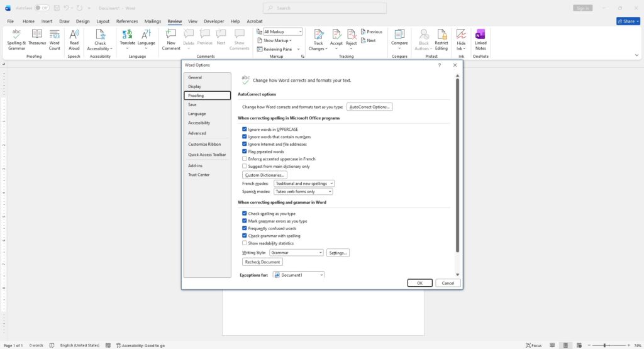Click Show Comments in ribbon
Image resolution: width=644 pixels, height=349 pixels.
[240, 40]
